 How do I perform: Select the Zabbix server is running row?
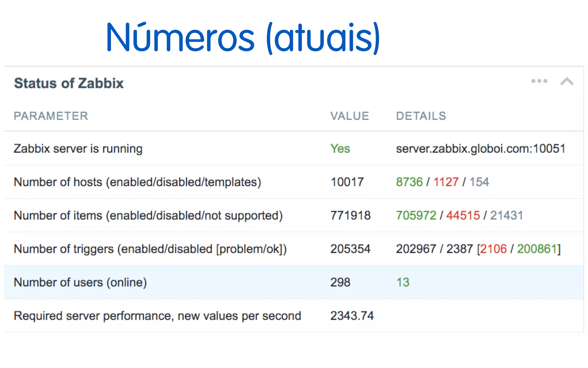pos(78,149)
